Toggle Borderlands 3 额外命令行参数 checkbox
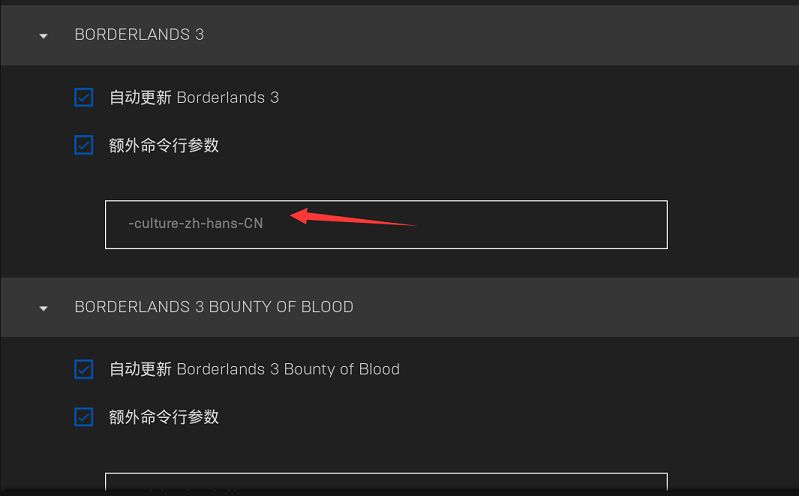 (x=84, y=146)
